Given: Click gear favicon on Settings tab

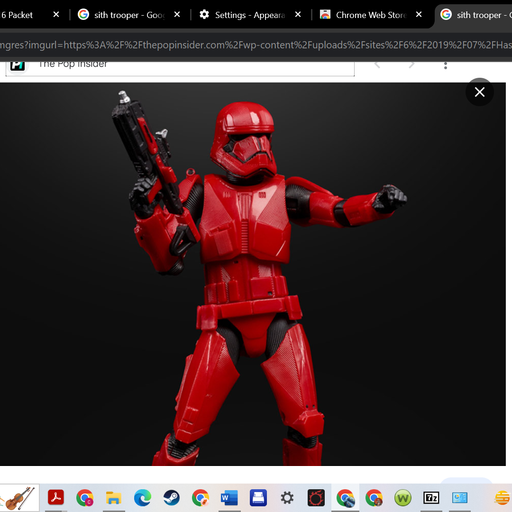Looking at the screenshot, I should [204, 14].
